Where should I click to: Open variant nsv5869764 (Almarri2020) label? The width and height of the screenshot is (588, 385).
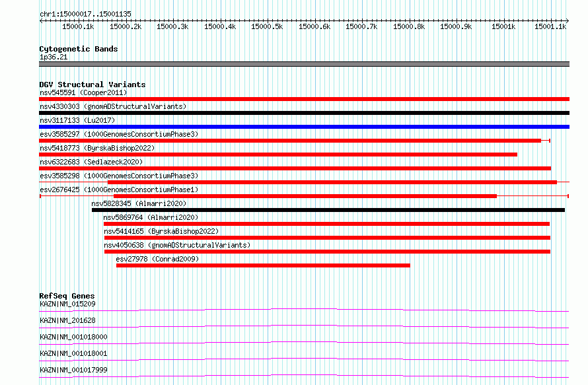coord(151,217)
